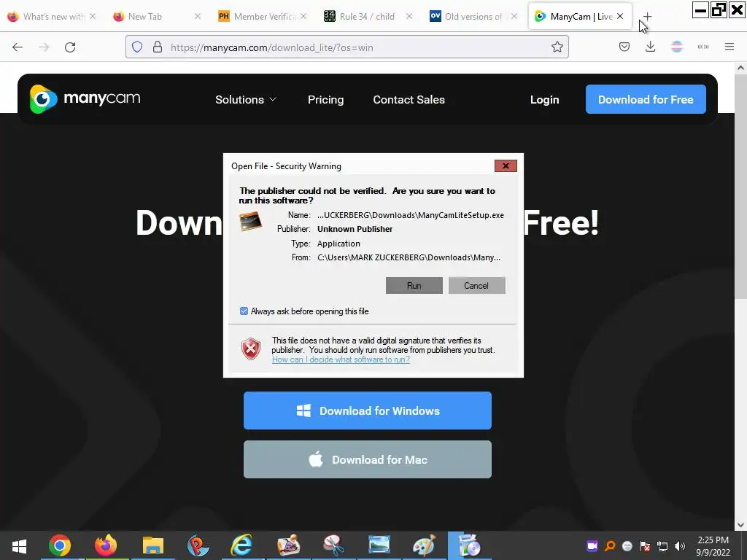
Task: Close the New Tab tab
Action: click(198, 16)
